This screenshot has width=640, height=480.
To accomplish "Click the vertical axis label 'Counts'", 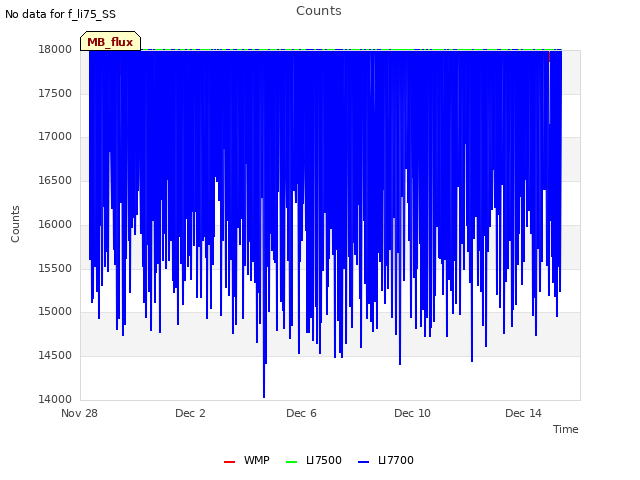I will 15,224.
